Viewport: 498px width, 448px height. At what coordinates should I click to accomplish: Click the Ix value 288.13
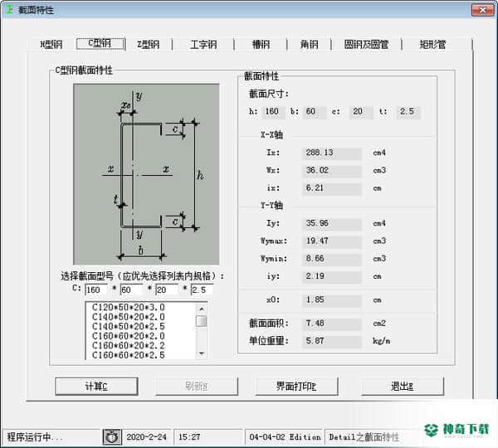click(331, 153)
